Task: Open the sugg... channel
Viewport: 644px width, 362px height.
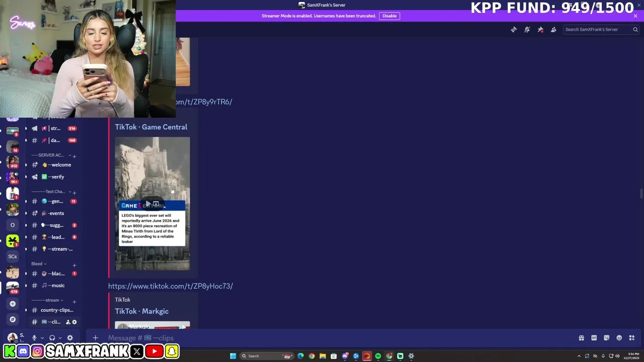Action: point(53,225)
